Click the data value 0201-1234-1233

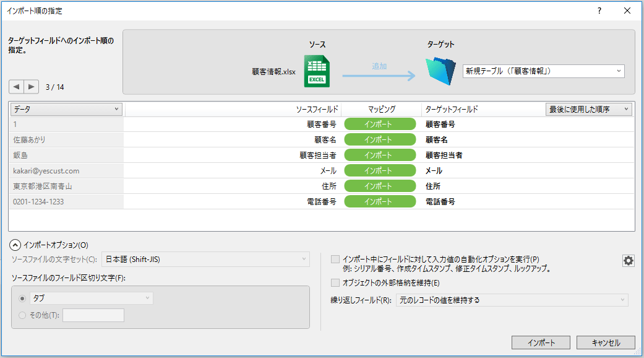pos(38,202)
